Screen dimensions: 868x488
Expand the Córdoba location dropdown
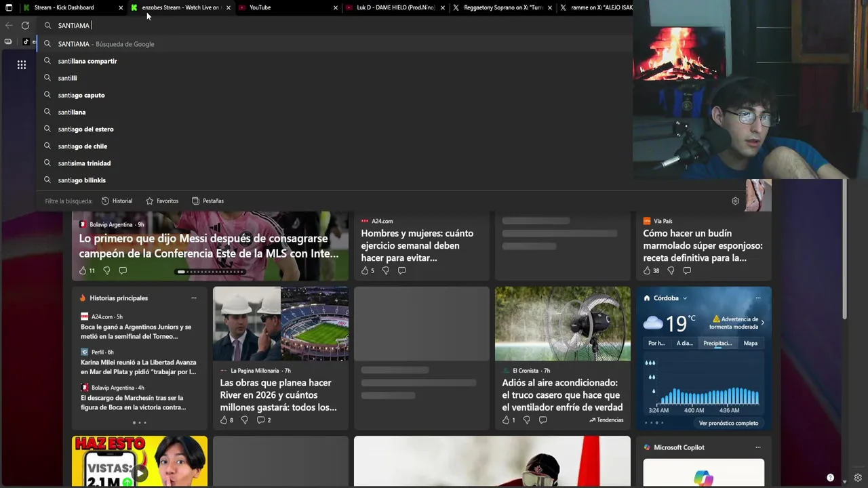click(x=685, y=298)
